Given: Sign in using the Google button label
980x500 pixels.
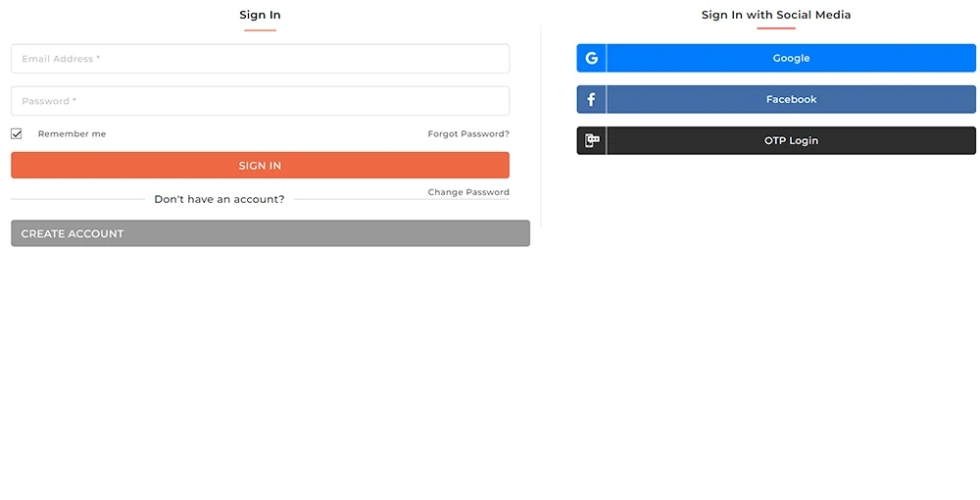Looking at the screenshot, I should tap(791, 58).
